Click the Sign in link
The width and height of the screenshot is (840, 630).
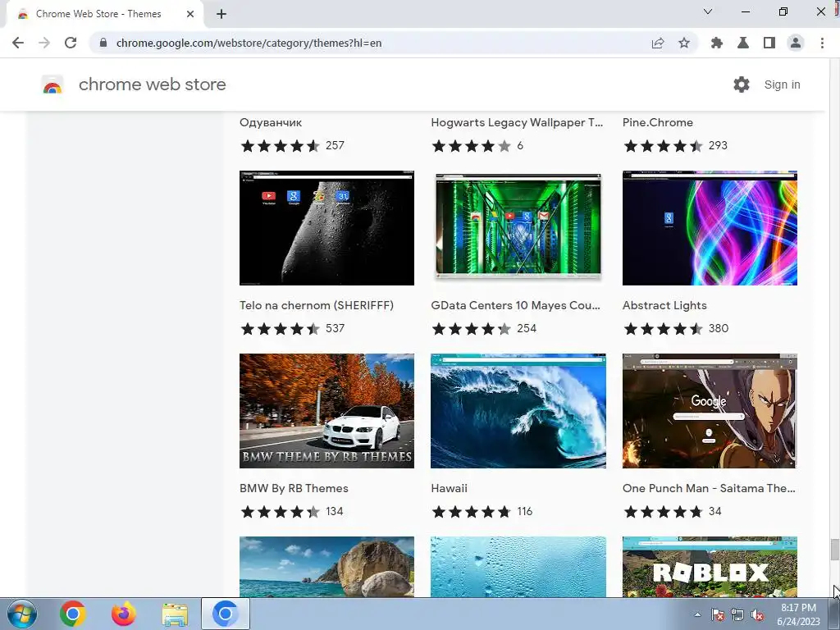click(782, 84)
